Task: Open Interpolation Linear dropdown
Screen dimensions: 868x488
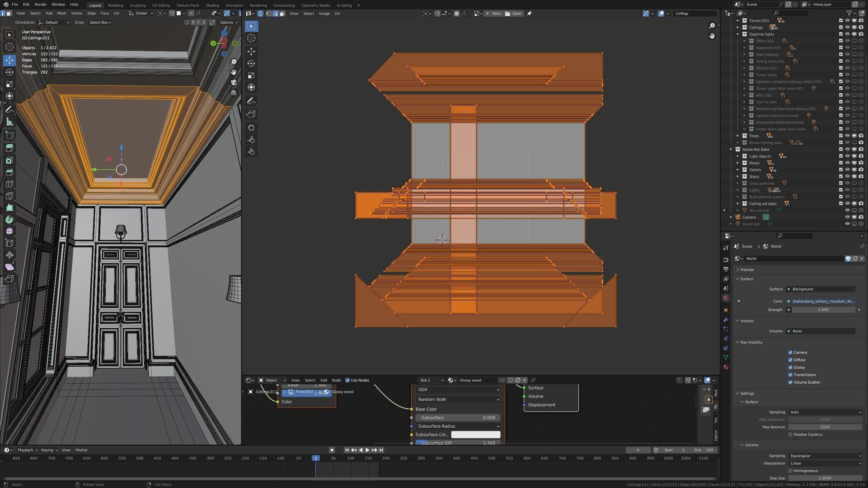Action: [x=825, y=463]
